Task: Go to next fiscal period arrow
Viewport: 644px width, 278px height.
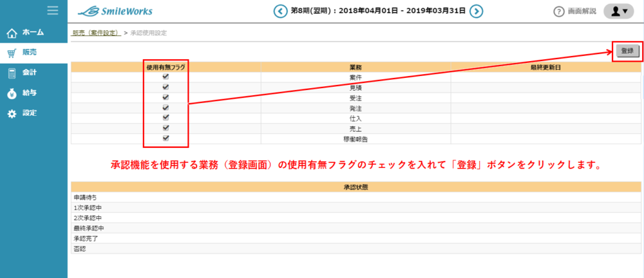Action: click(477, 11)
